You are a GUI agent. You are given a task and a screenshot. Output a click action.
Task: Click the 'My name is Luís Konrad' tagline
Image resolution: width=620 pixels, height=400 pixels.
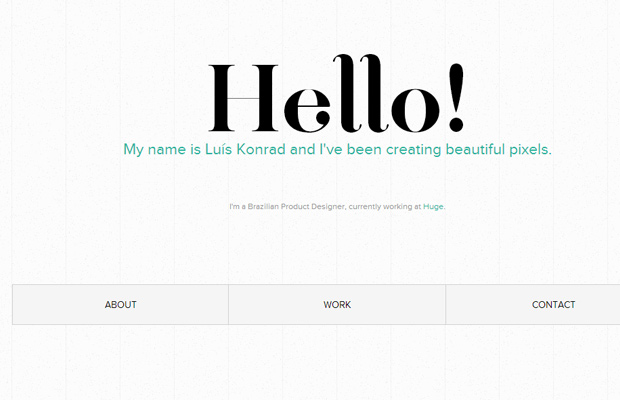click(337, 149)
